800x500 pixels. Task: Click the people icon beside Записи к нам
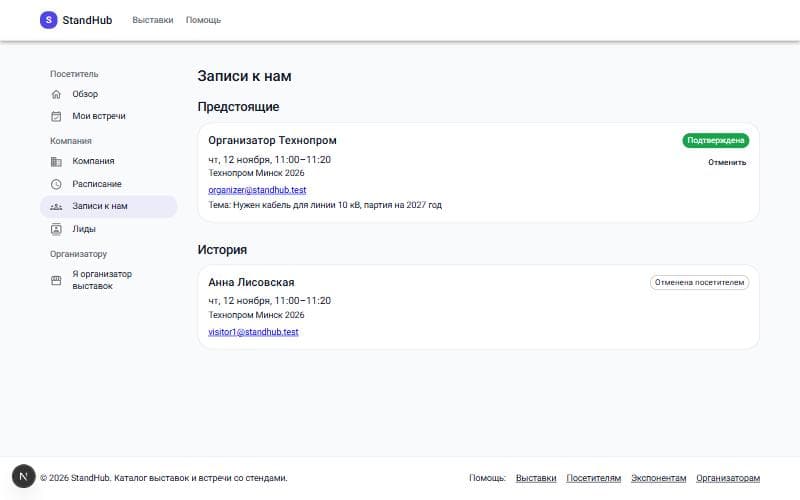point(56,207)
